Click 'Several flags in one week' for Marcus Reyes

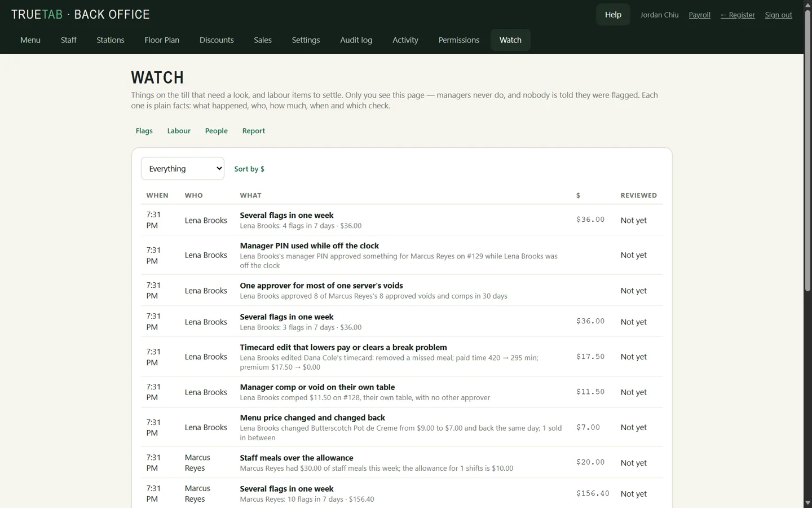[x=286, y=489]
